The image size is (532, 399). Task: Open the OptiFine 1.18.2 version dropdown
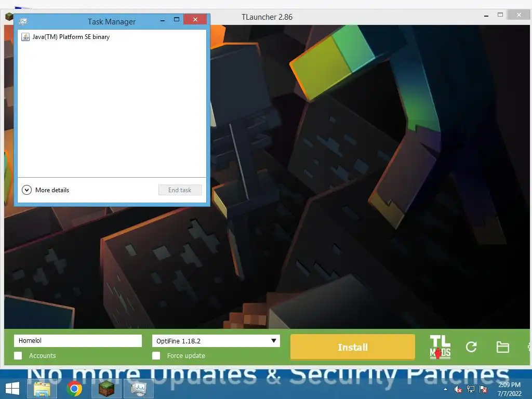click(x=216, y=341)
